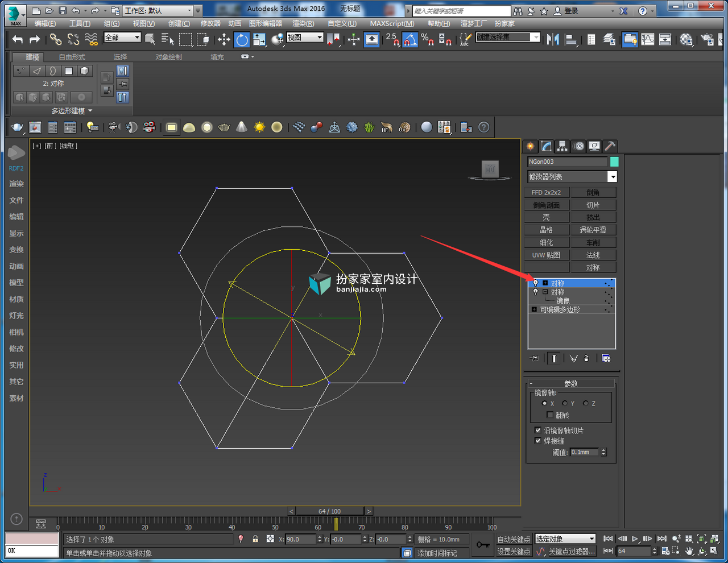Viewport: 728px width, 563px height.
Task: Toggle the selection lock icon in status bar
Action: click(x=255, y=539)
